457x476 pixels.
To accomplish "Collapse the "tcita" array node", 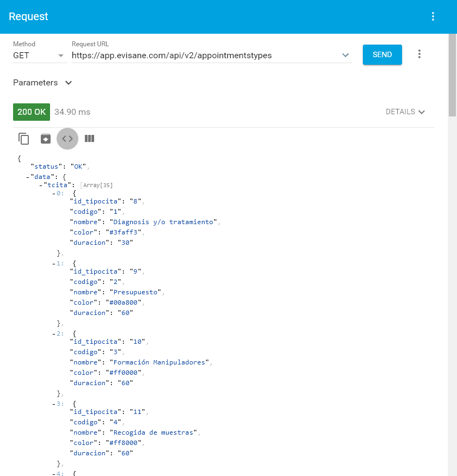I will click(x=41, y=186).
